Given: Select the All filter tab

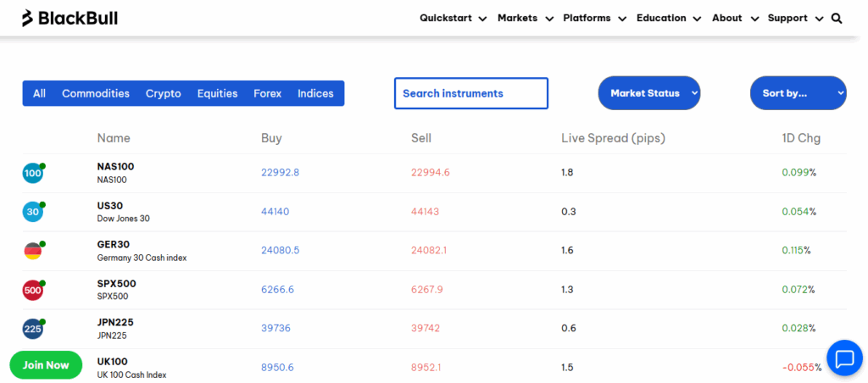Looking at the screenshot, I should pos(39,93).
